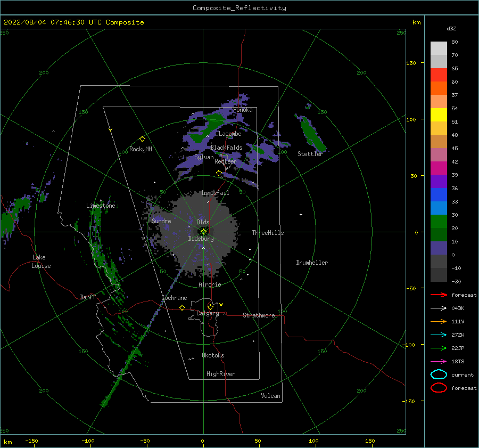The image size is (479, 448).
Task: Click the blue 33-36 dBZ swatch
Action: pyautogui.click(x=439, y=195)
